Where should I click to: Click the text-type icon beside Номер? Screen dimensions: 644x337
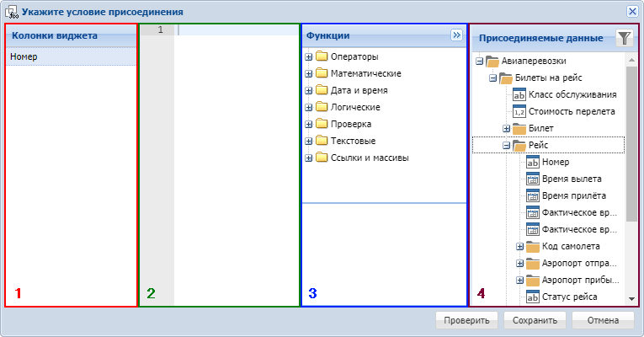pos(532,162)
